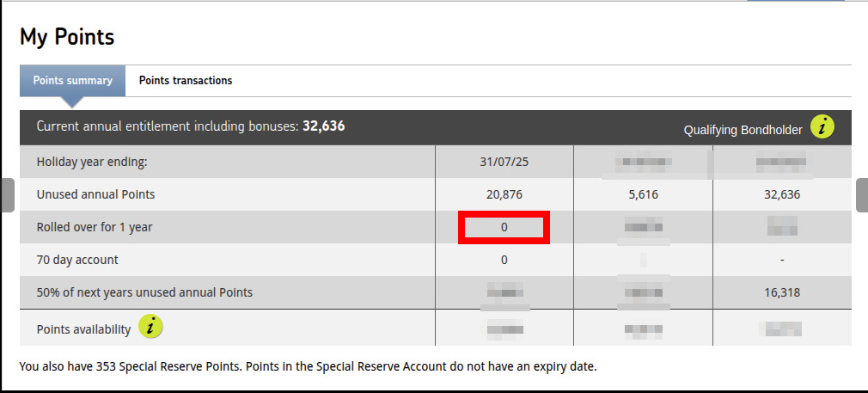Select the Points summary tab
The image size is (868, 393).
click(x=72, y=80)
